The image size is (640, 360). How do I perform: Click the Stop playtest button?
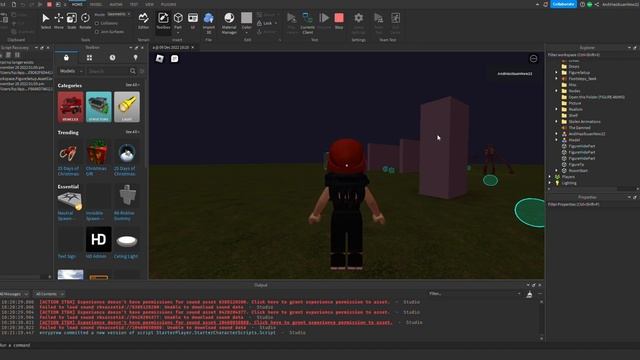pyautogui.click(x=339, y=21)
